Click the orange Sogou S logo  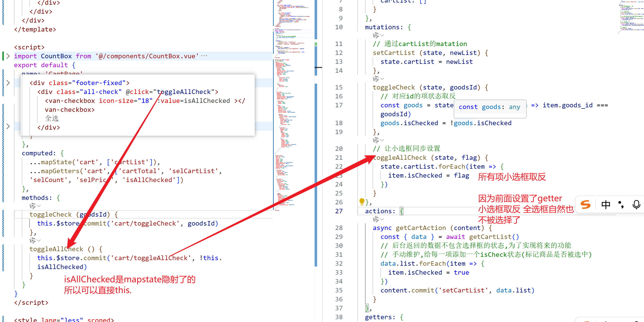[x=585, y=205]
